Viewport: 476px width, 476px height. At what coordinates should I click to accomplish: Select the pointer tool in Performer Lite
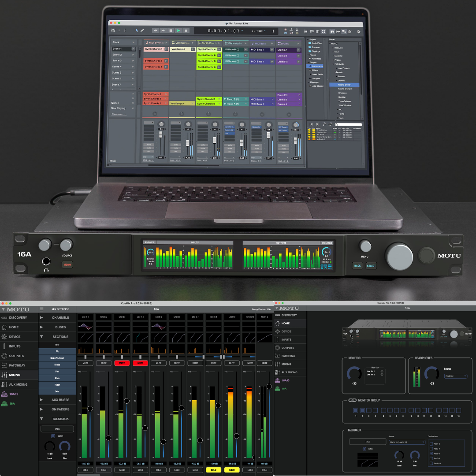[137, 30]
